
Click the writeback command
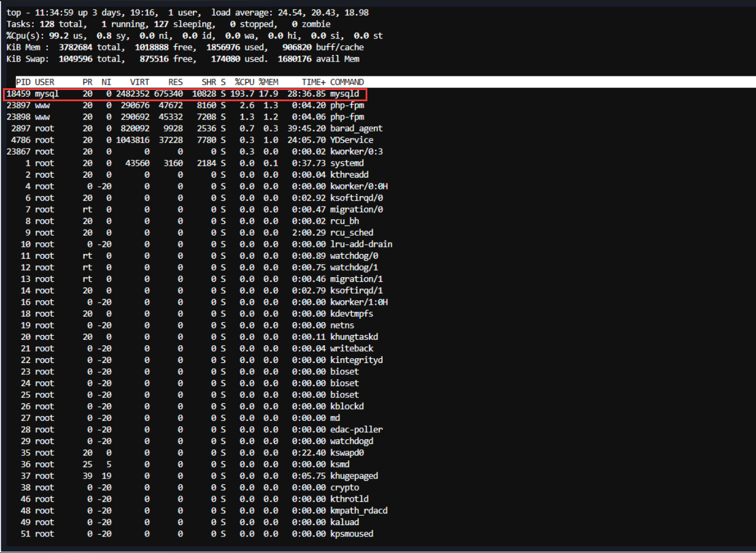(351, 348)
